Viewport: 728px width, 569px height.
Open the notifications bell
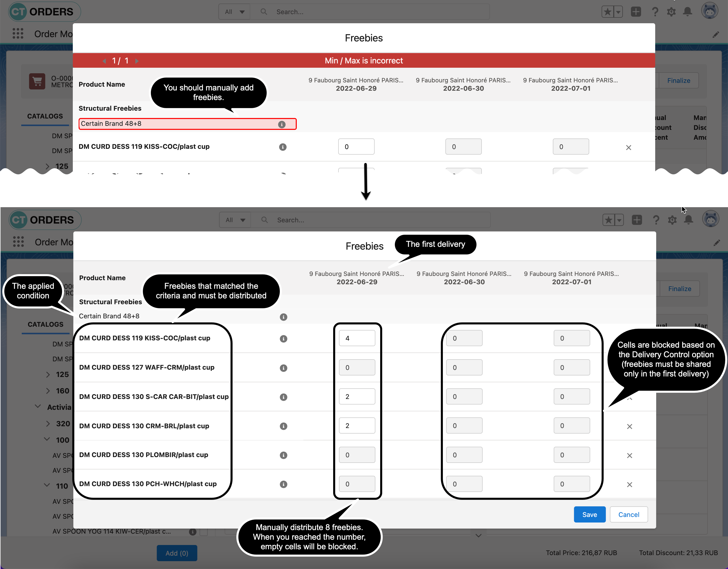[689, 220]
